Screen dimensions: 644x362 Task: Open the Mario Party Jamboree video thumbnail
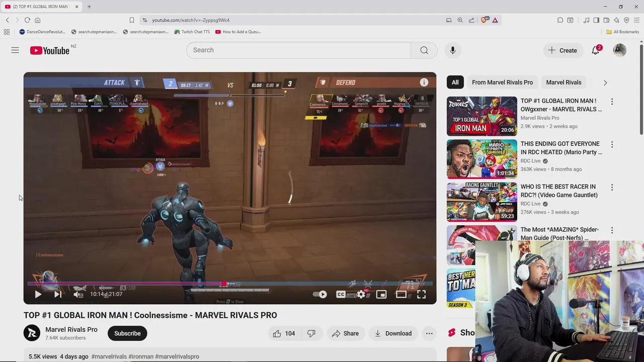pos(482,159)
